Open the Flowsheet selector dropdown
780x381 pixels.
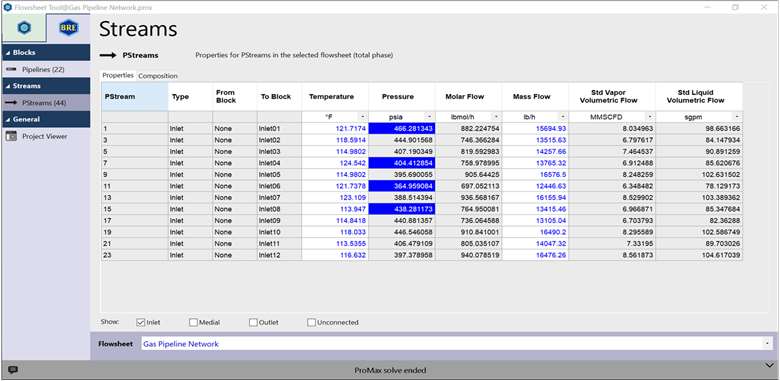pyautogui.click(x=768, y=344)
